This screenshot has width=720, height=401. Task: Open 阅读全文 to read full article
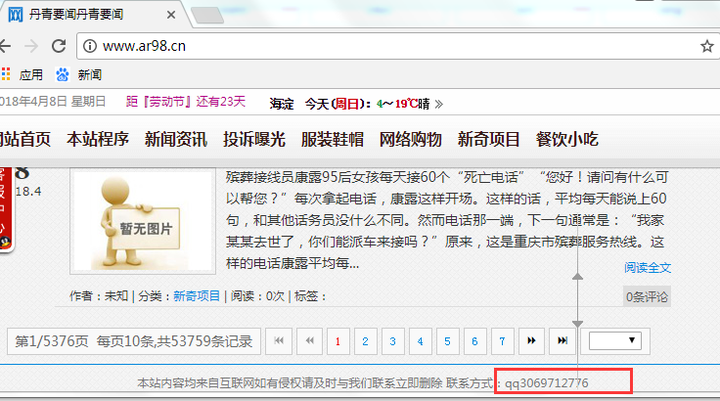click(x=647, y=267)
